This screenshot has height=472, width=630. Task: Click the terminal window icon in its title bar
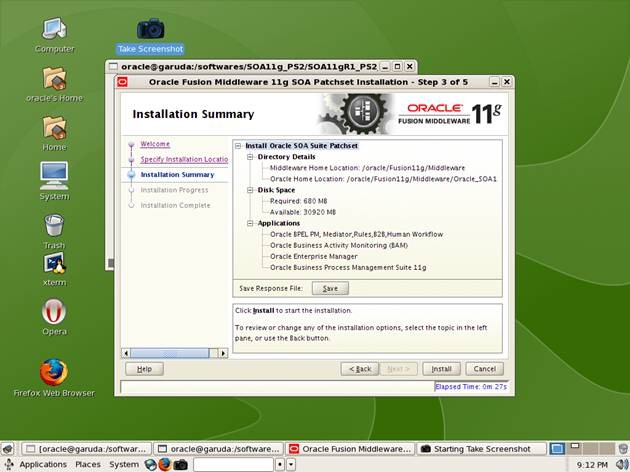coord(113,66)
